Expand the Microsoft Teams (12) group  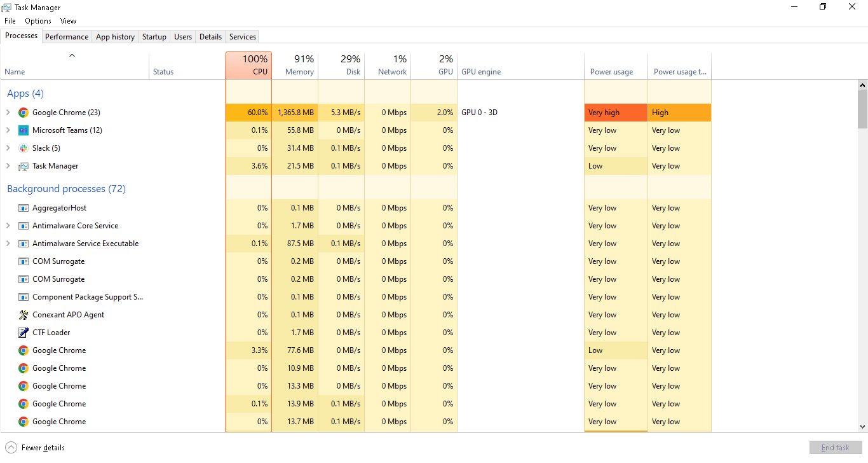(x=8, y=130)
